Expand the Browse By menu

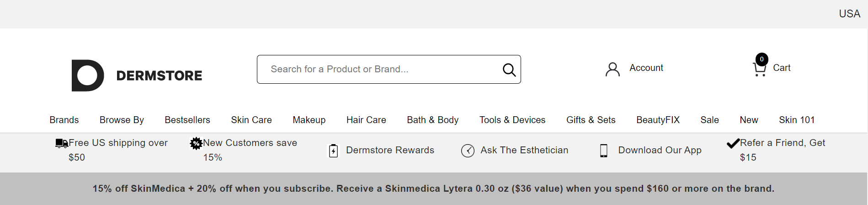point(122,120)
